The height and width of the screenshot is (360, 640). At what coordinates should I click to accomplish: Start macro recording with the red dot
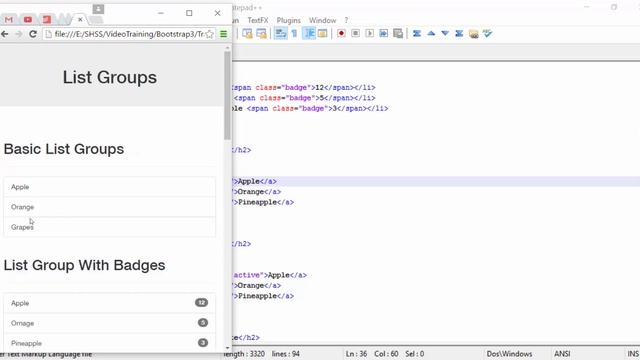341,33
